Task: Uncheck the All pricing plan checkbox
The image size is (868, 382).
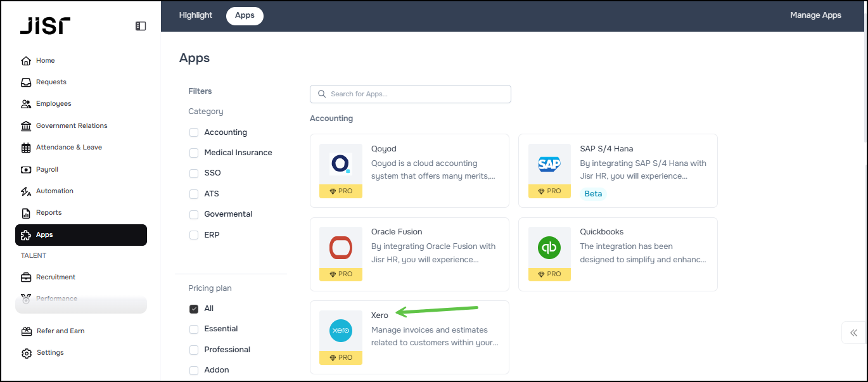Action: 194,309
